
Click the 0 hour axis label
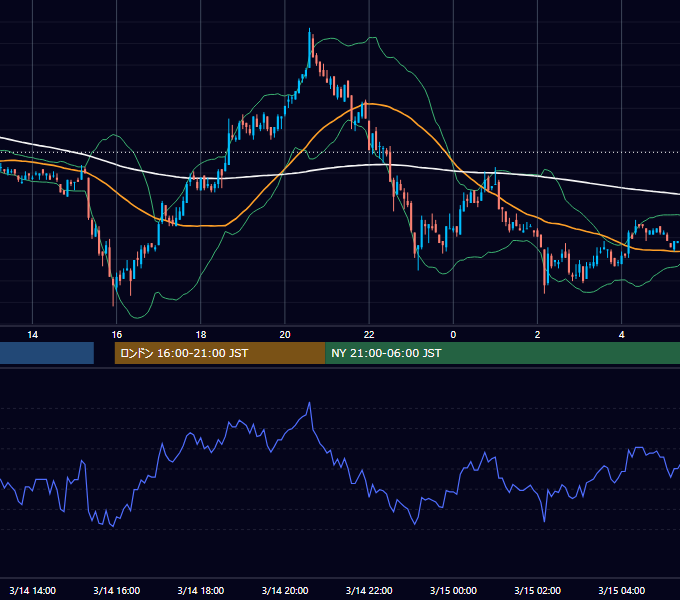453,335
